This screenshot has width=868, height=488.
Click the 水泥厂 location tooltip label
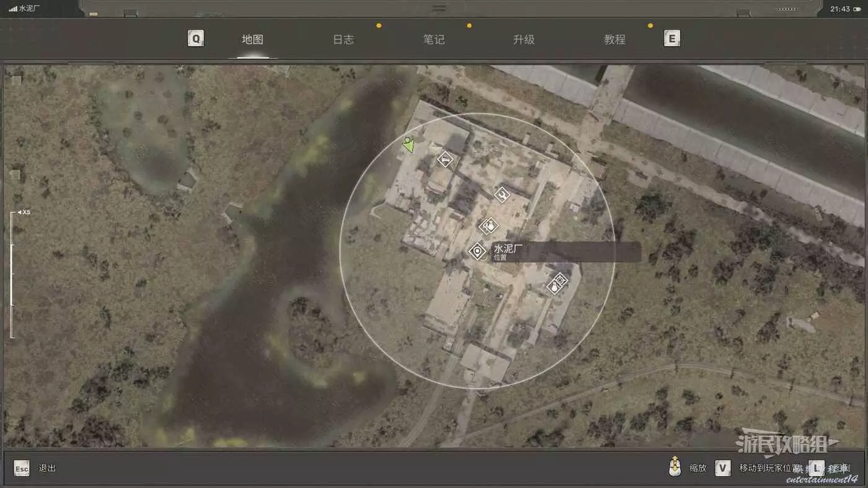point(565,252)
